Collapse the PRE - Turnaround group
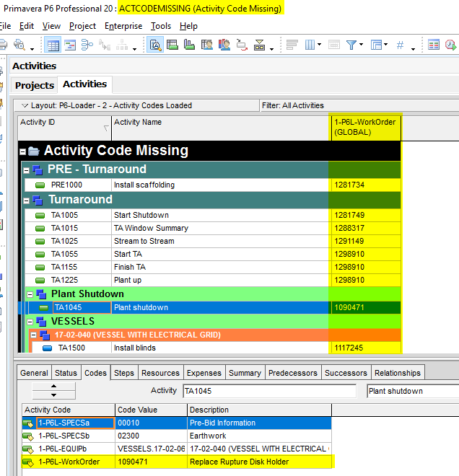 [27, 170]
